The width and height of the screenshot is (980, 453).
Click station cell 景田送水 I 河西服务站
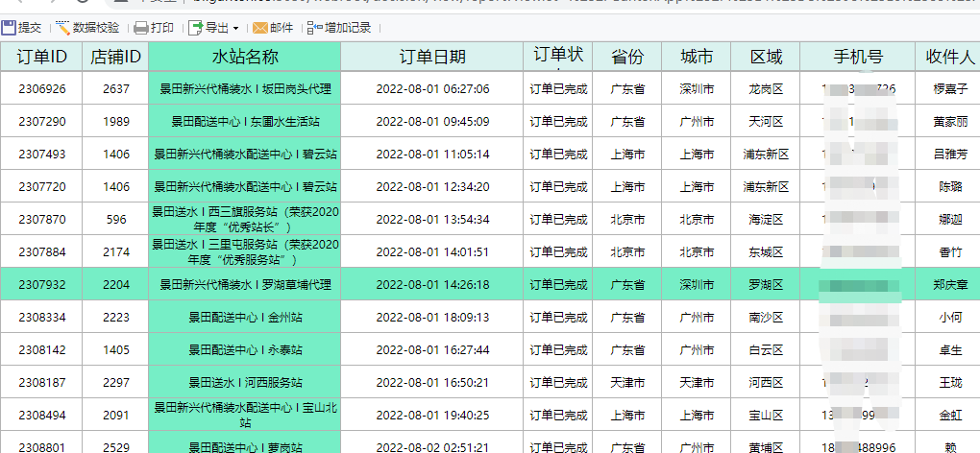point(245,382)
